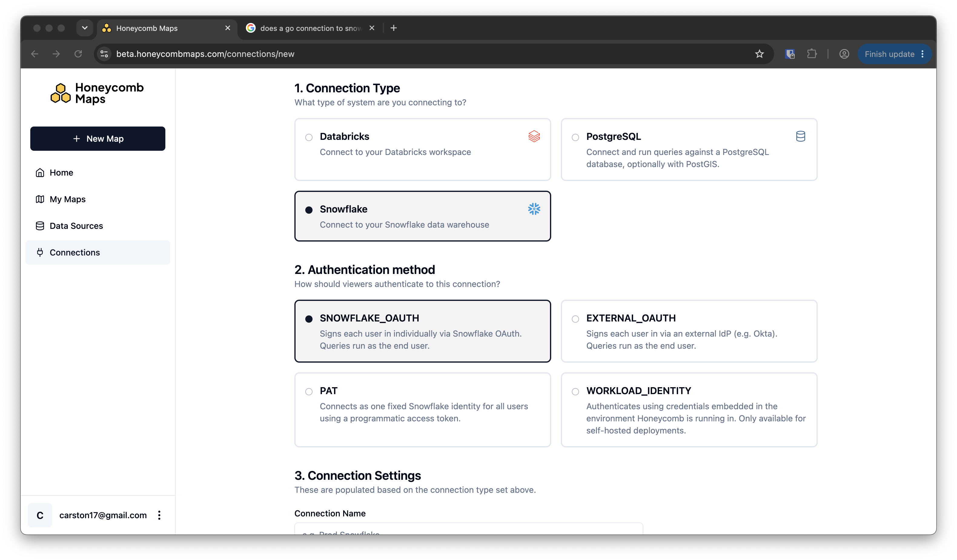
Task: Click the Connection Name input field
Action: click(468, 529)
